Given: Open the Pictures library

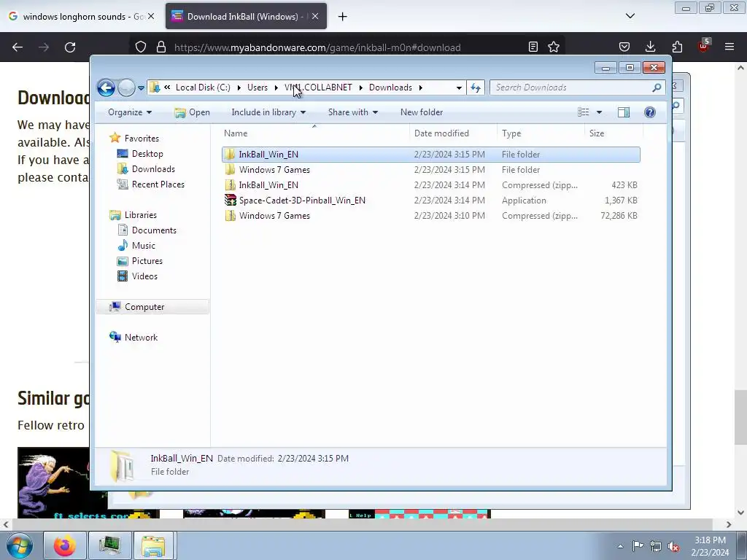Looking at the screenshot, I should coord(147,261).
